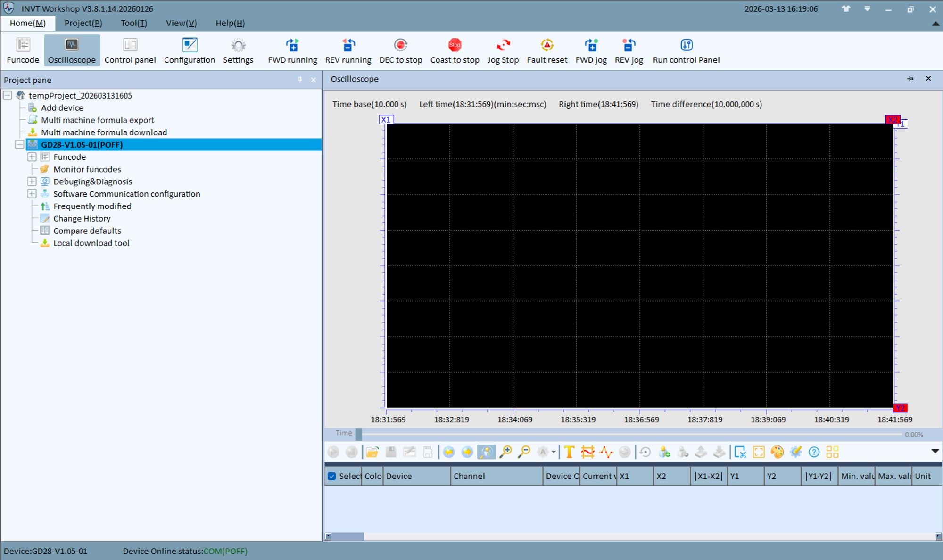The image size is (943, 560).
Task: Trigger Coast to stop command
Action: [454, 49]
